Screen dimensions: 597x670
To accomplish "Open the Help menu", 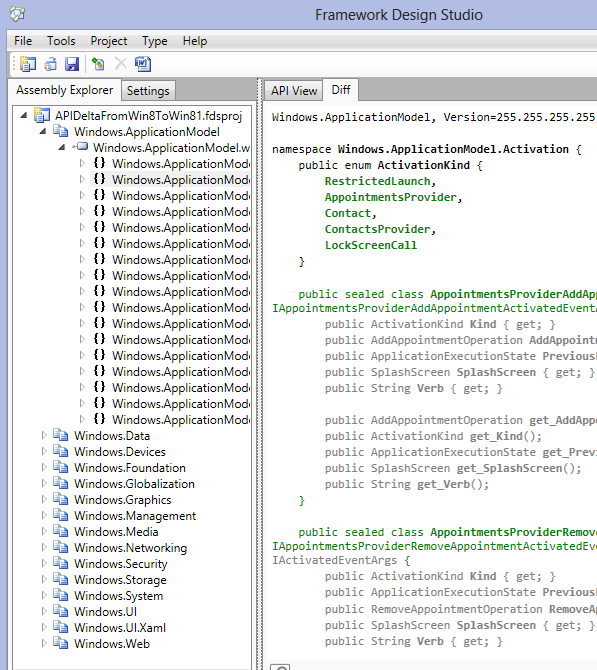I will (195, 41).
